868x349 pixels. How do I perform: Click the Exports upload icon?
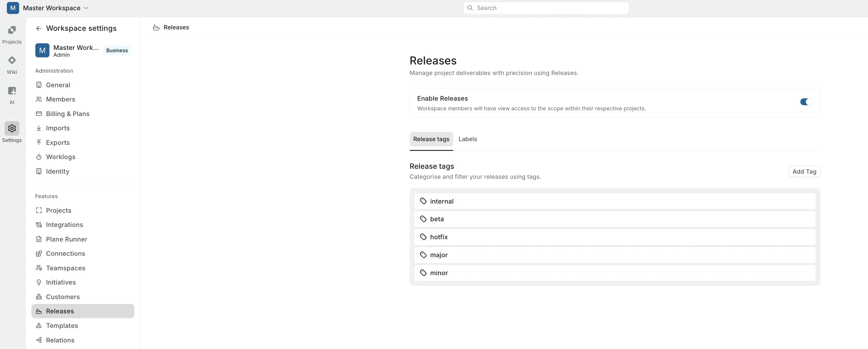click(x=39, y=143)
